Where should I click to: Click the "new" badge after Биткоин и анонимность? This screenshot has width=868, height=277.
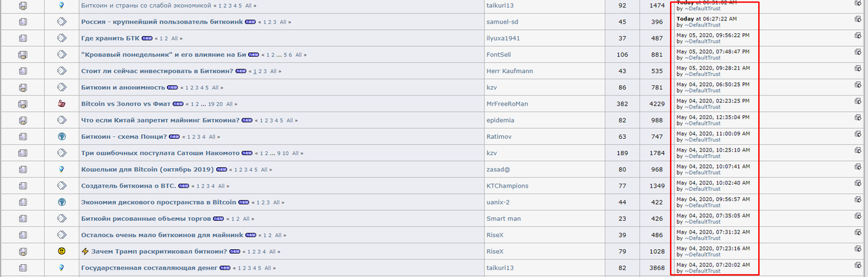point(172,87)
